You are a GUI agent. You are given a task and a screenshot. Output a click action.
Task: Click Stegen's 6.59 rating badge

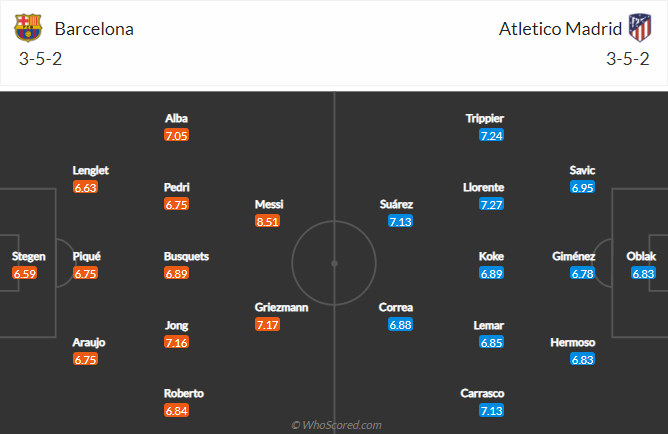(x=25, y=273)
